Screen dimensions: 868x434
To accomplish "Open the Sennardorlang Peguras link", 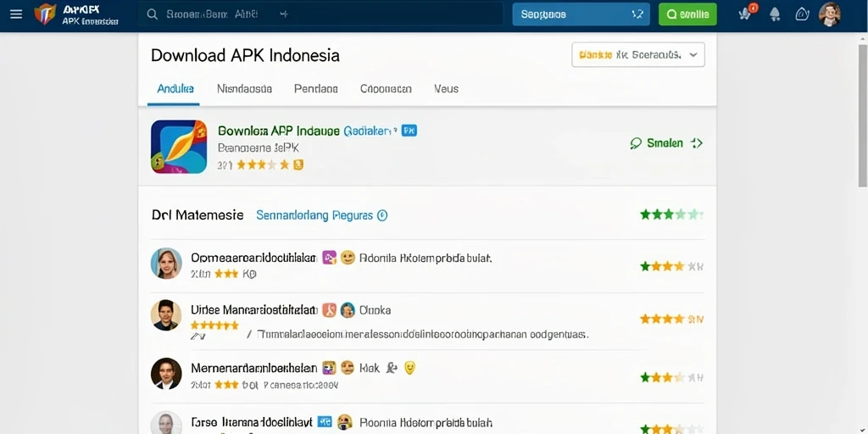I will (x=314, y=215).
